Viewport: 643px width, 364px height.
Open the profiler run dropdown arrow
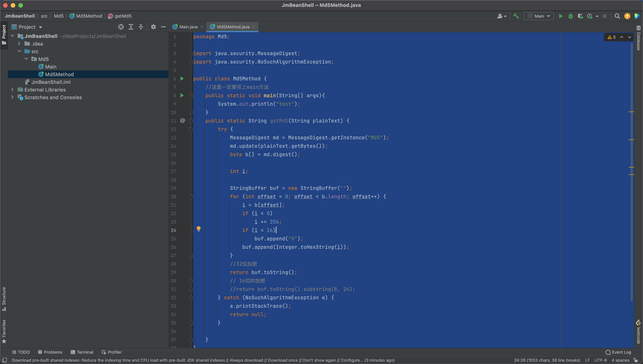(597, 16)
